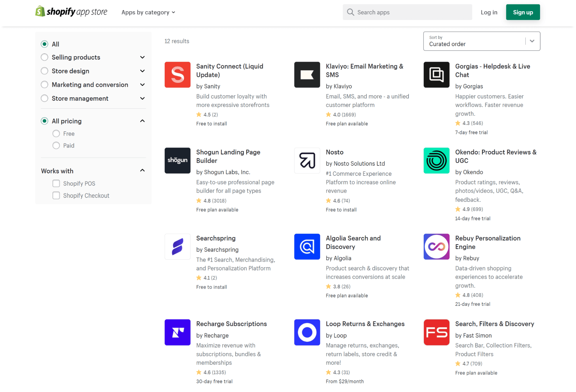Click the Sign up button
Screen dimensions: 576x392
[523, 12]
